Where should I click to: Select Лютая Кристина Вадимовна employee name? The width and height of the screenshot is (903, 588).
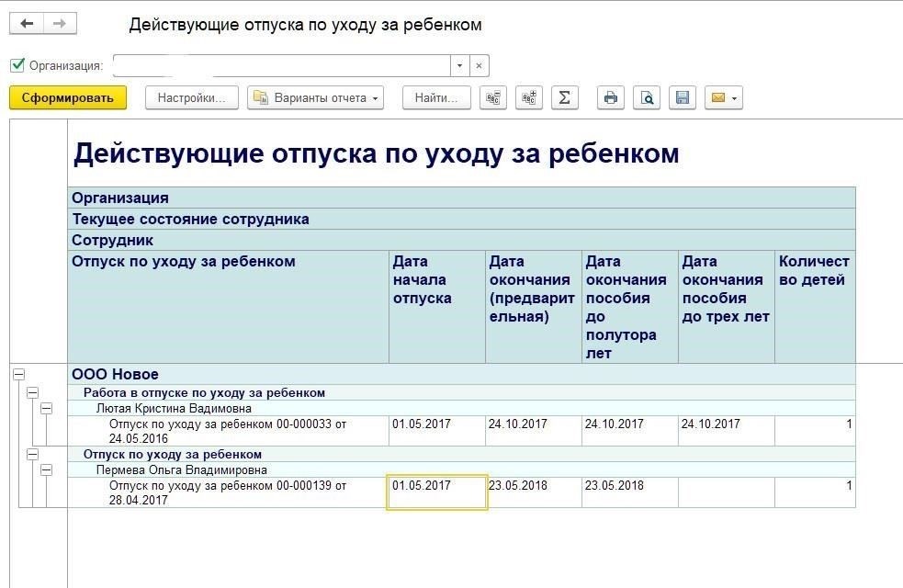click(x=174, y=408)
